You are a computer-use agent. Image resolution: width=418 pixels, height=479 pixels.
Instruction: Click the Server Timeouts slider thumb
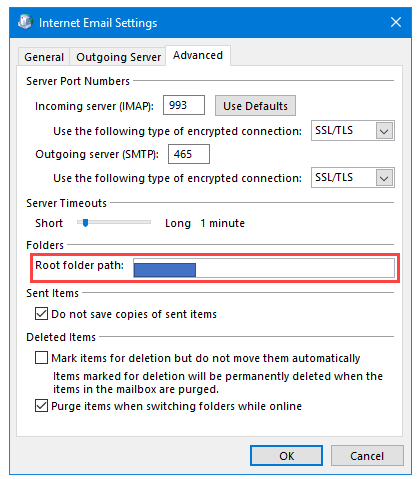pos(86,223)
